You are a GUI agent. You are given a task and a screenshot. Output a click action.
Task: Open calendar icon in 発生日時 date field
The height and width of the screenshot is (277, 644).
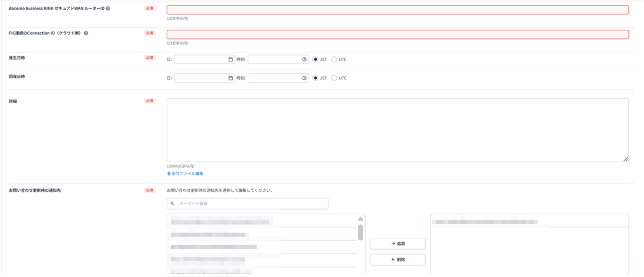click(231, 59)
